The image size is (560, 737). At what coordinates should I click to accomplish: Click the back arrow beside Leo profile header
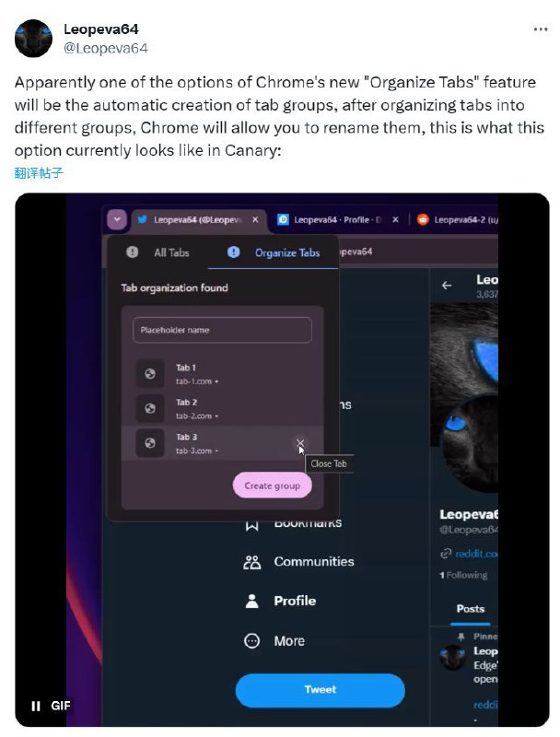pos(447,285)
